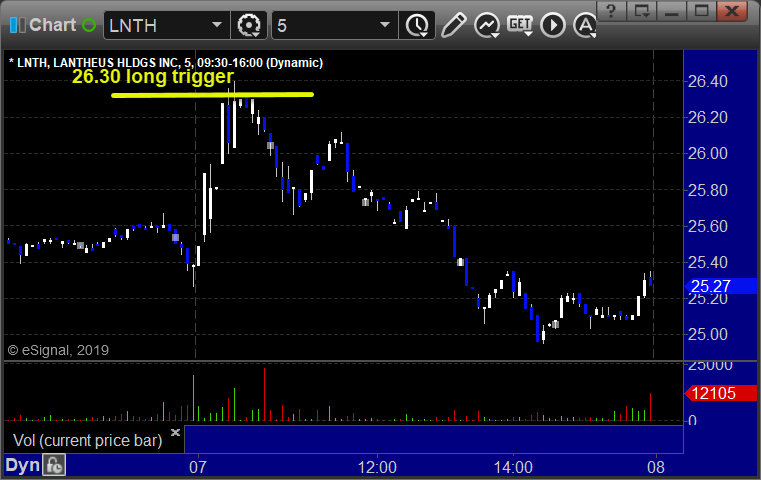The image size is (761, 480).
Task: Click the 25.80 price axis label
Action: [708, 190]
